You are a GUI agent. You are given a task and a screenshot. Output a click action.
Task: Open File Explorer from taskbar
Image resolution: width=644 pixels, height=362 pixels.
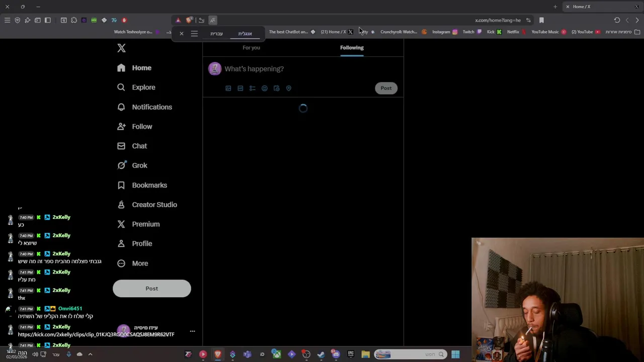tap(365, 354)
